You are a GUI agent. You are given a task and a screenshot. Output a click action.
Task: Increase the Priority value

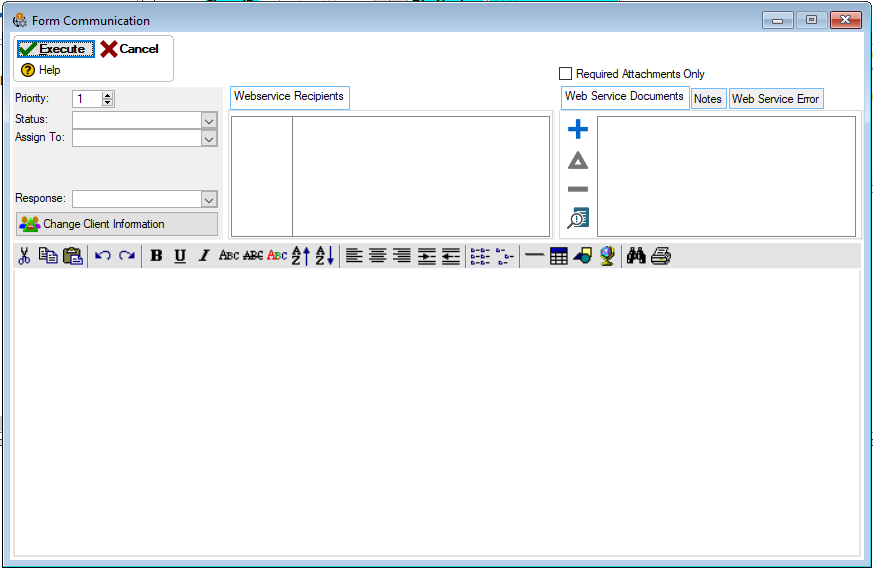(108, 95)
